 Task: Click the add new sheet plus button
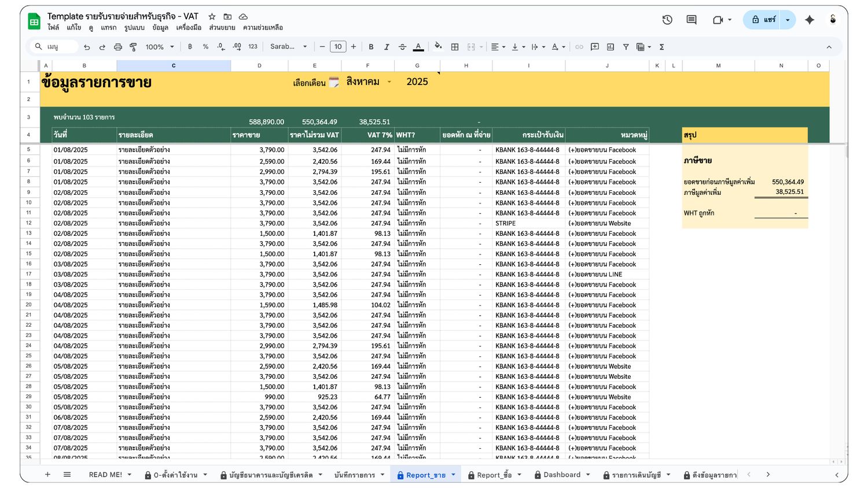point(48,475)
